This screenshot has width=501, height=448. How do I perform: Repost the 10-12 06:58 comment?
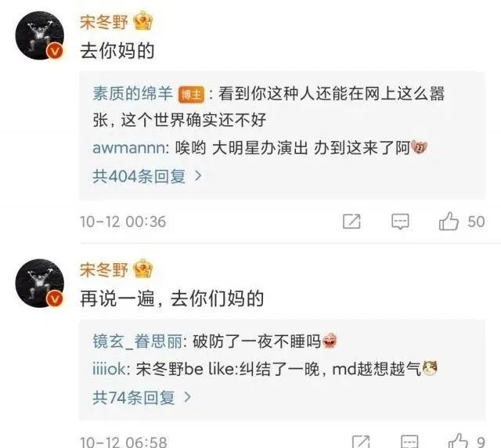pyautogui.click(x=361, y=442)
